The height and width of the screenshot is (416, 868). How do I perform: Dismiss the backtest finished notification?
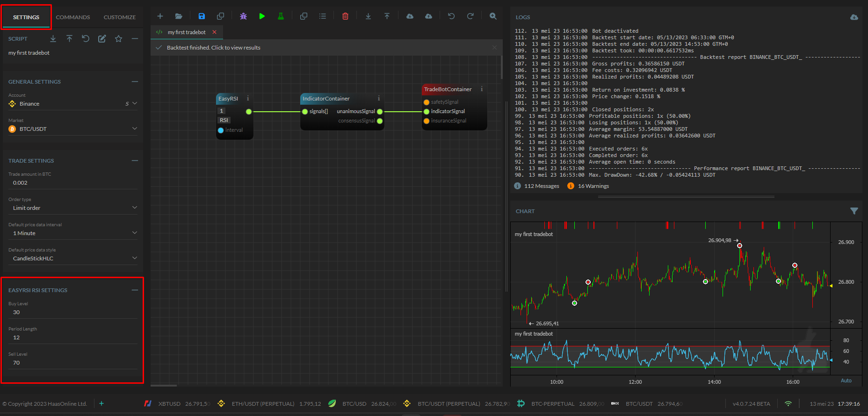(x=494, y=48)
